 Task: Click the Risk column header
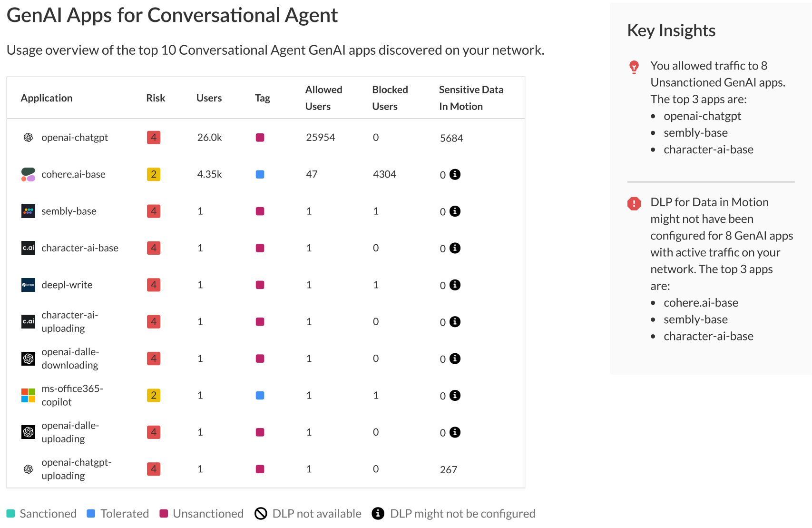pos(156,98)
